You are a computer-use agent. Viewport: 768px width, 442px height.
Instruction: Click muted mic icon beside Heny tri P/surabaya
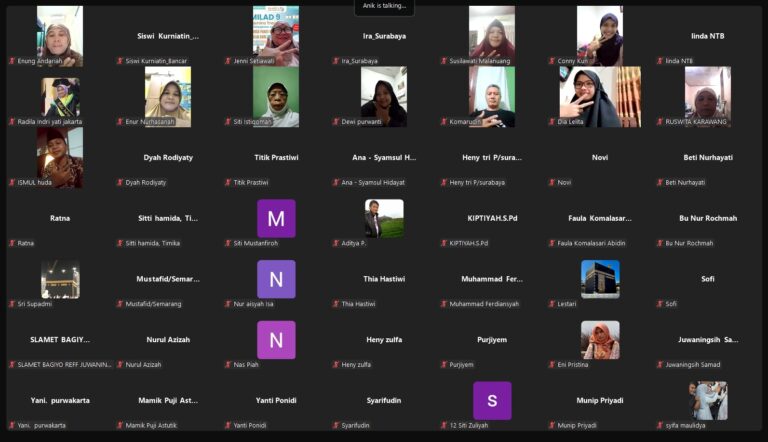444,182
